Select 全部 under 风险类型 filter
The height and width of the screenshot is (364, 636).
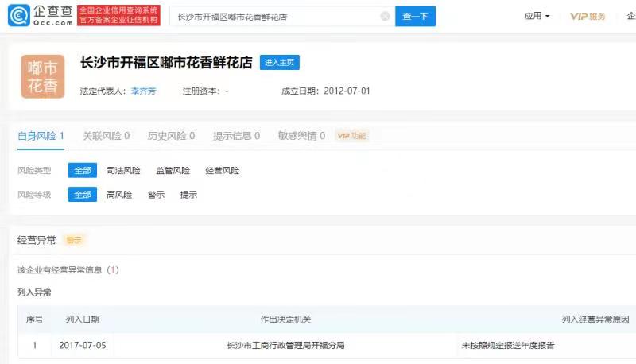point(83,171)
